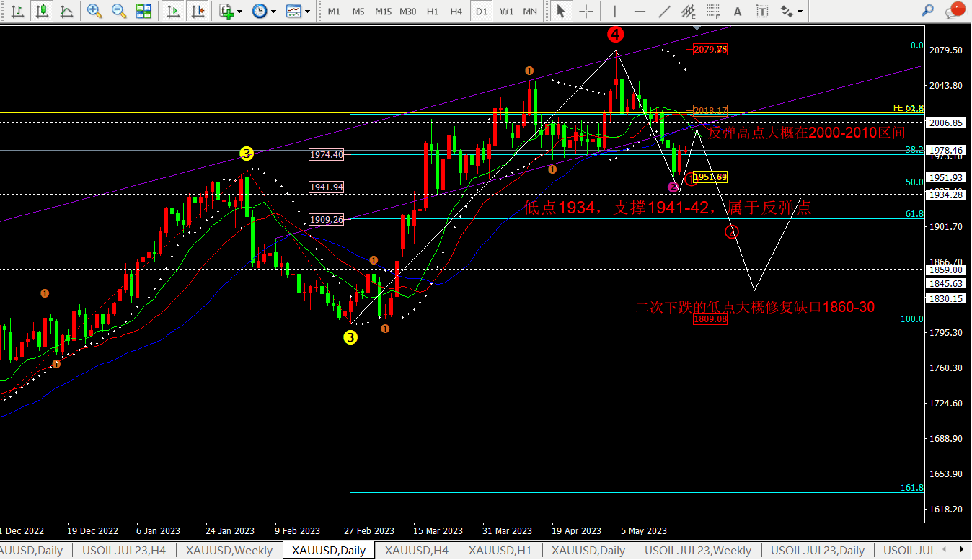972x560 pixels.
Task: Click the arrows objects icon
Action: click(x=787, y=11)
